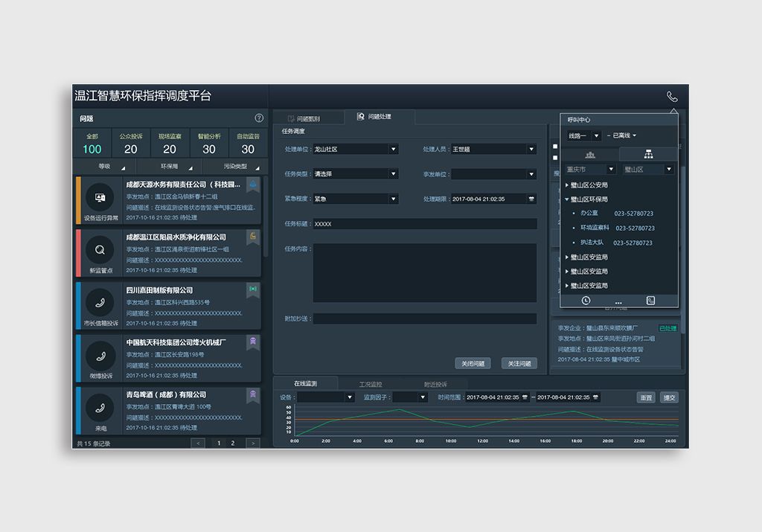Select the magnifier icon of 成都温江区阳晨水质净化有限公司
This screenshot has width=762, height=532.
100,250
